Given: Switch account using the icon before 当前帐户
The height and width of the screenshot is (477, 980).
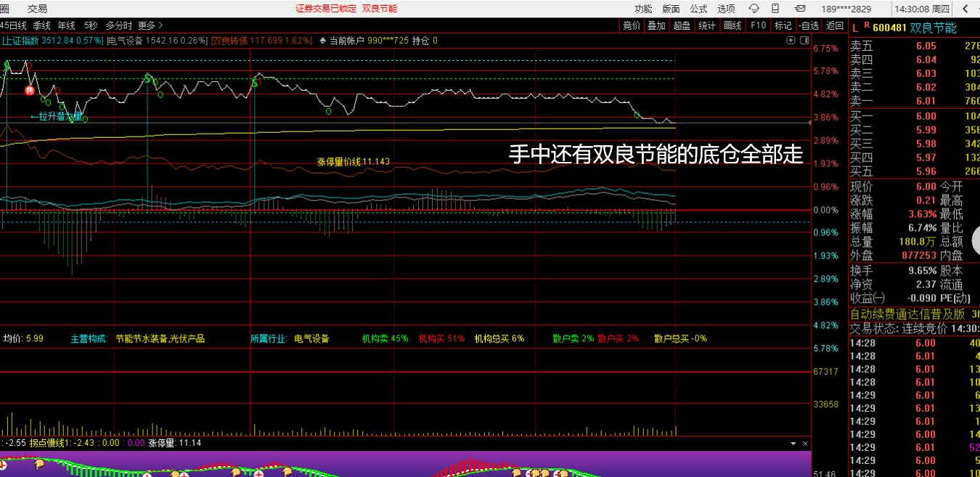Looking at the screenshot, I should (x=322, y=41).
